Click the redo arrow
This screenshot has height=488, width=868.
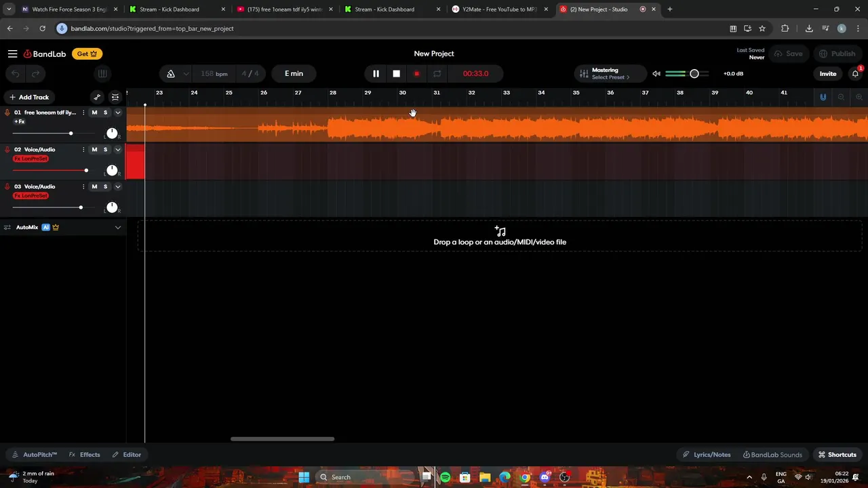tap(36, 73)
